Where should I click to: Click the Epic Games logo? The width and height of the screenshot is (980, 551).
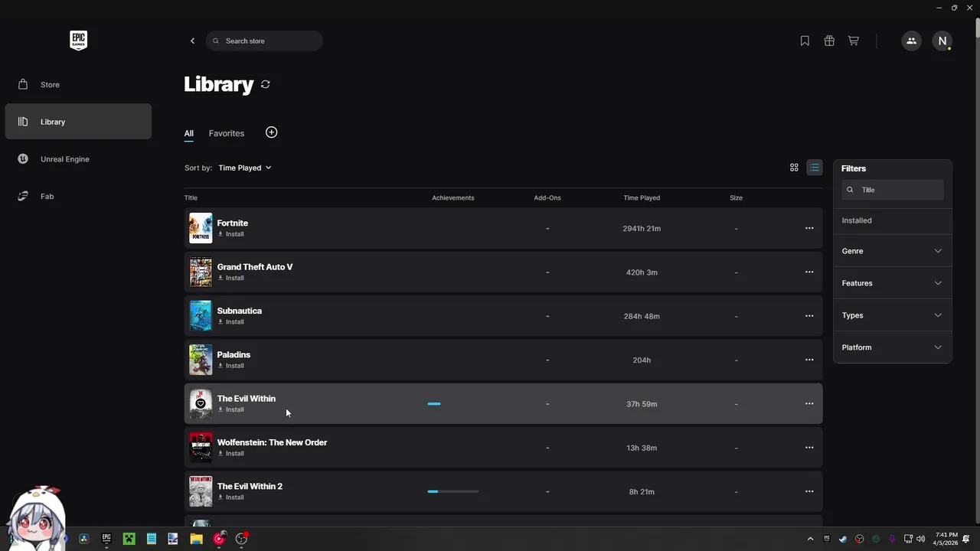78,41
